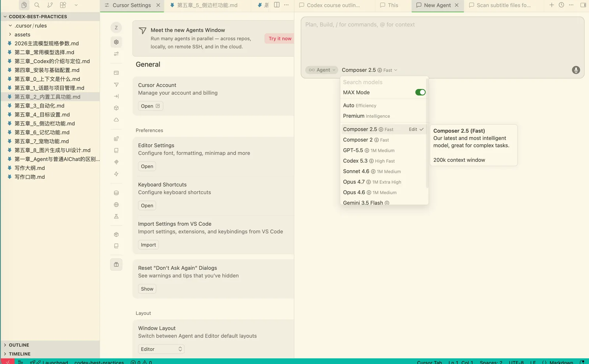Image resolution: width=589 pixels, height=364 pixels.
Task: Click the Z account avatar in settings sidebar
Action: [116, 28]
